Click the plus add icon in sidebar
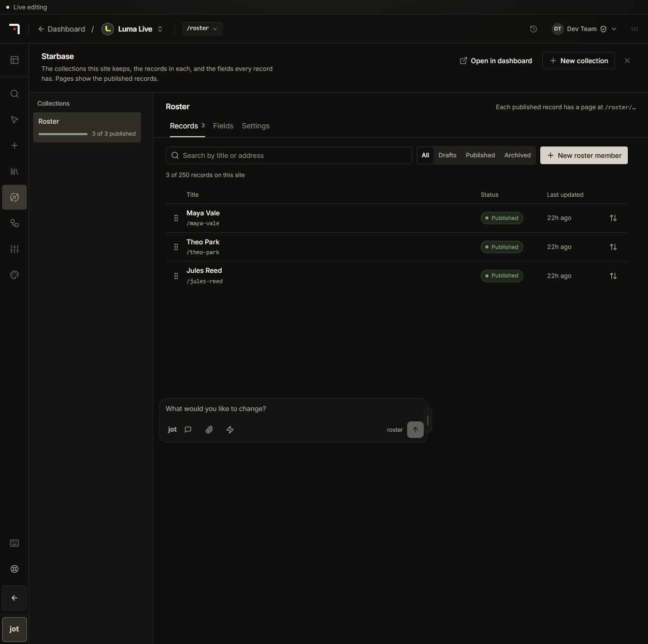Image resolution: width=648 pixels, height=644 pixels. (x=15, y=145)
